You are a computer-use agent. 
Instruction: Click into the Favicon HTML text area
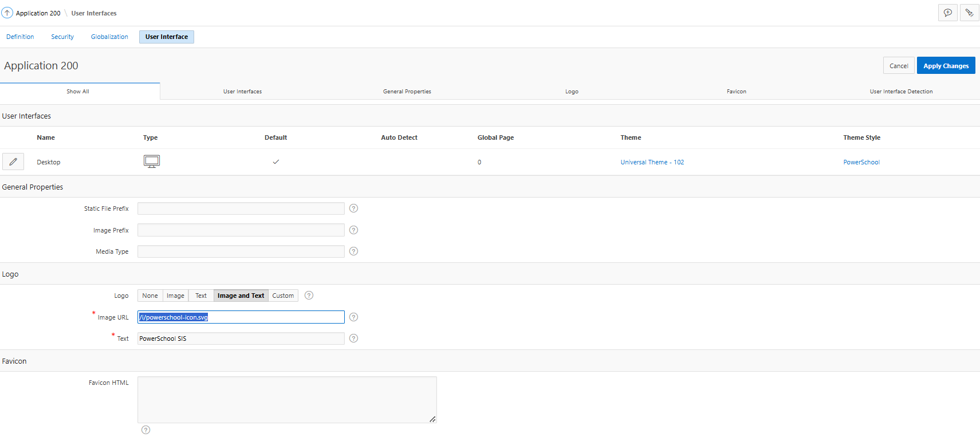pos(286,400)
